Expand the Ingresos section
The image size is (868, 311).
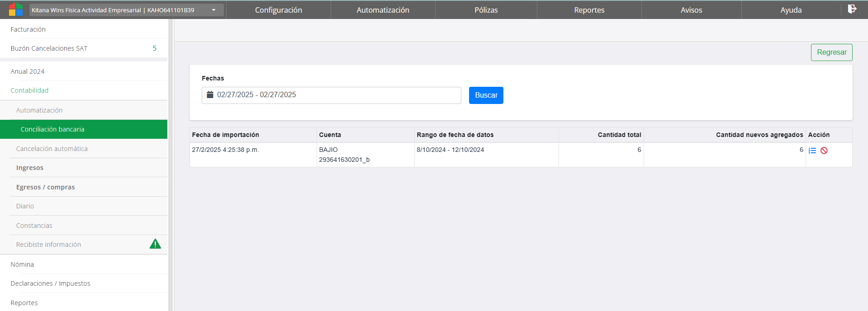pos(30,168)
